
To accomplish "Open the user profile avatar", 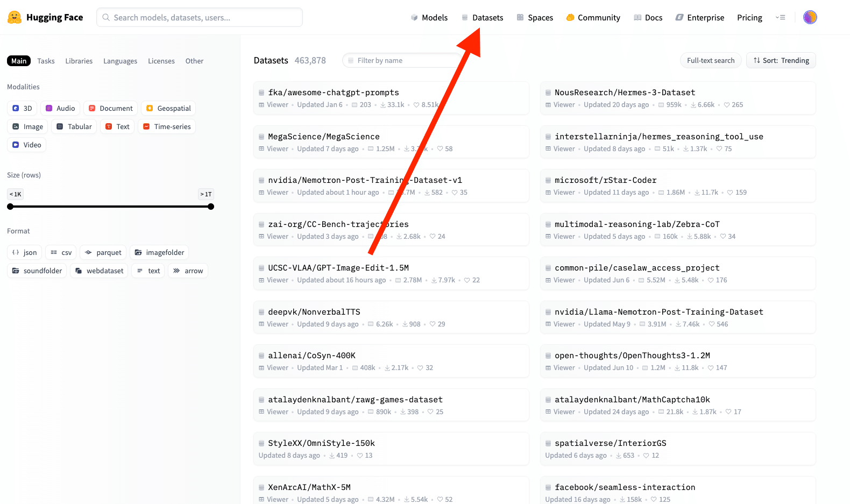I will coord(810,17).
